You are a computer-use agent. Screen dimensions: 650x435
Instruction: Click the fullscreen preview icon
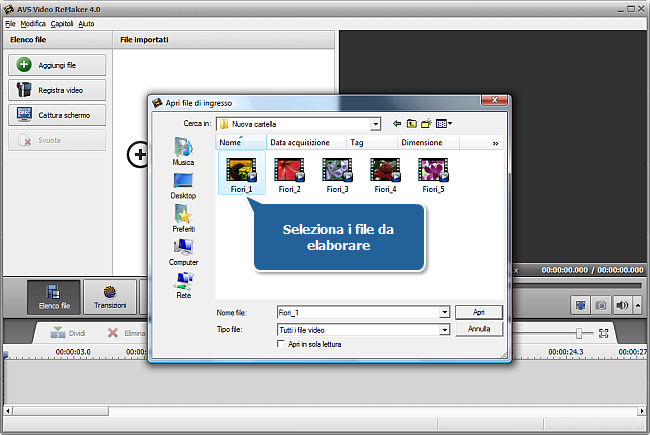[x=580, y=306]
